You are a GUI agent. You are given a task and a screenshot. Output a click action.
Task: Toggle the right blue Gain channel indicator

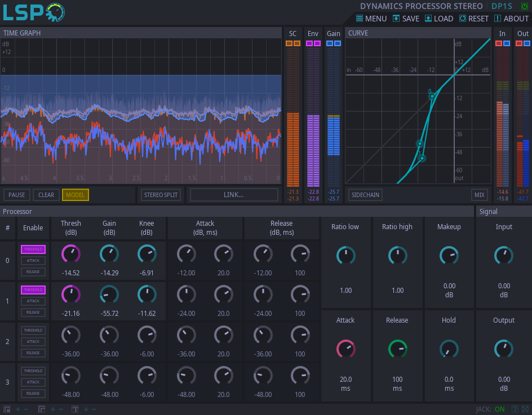[338, 43]
